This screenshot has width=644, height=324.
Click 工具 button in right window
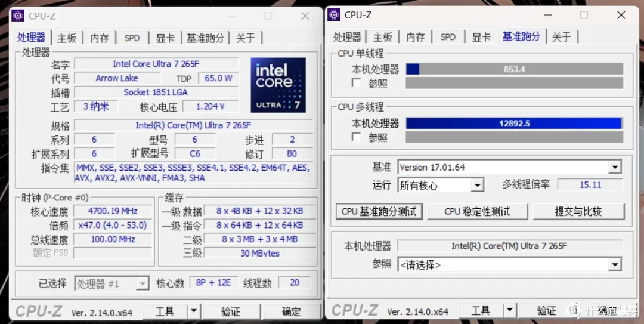point(481,310)
